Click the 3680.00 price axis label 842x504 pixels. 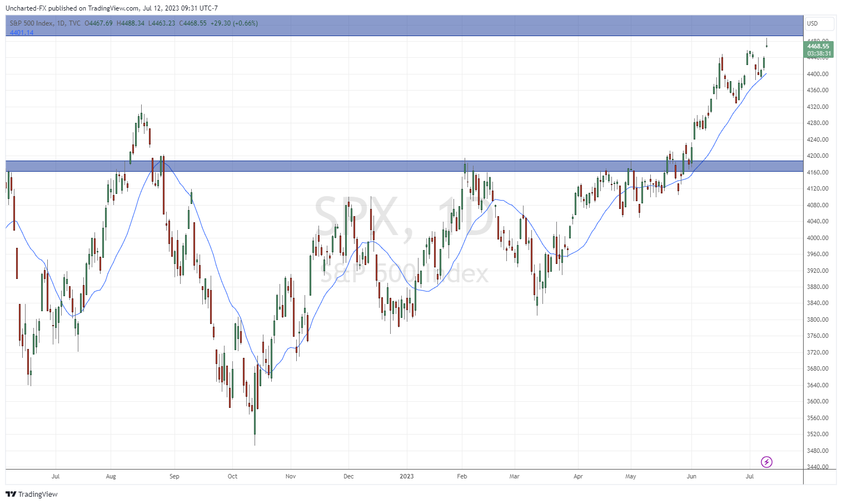point(818,368)
